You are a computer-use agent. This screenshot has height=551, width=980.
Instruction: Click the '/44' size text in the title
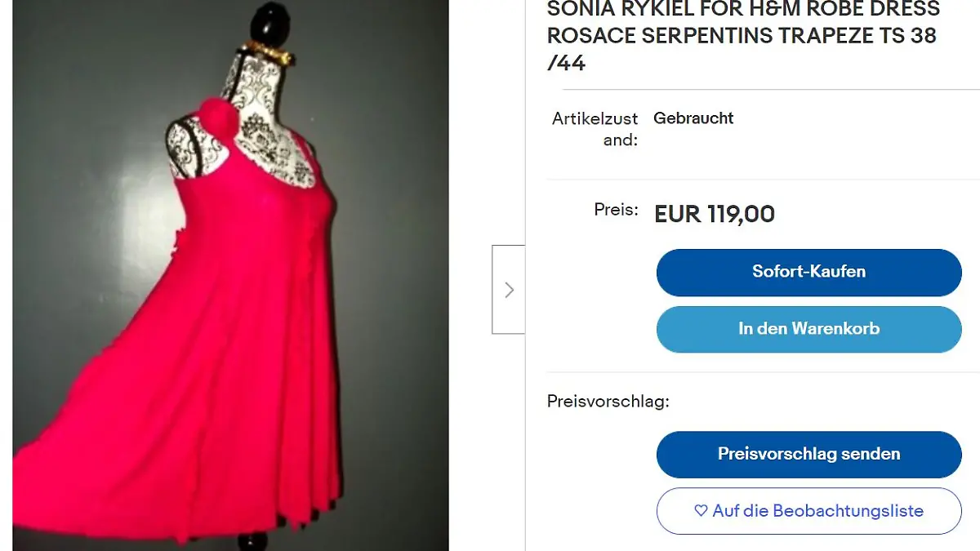tap(567, 64)
